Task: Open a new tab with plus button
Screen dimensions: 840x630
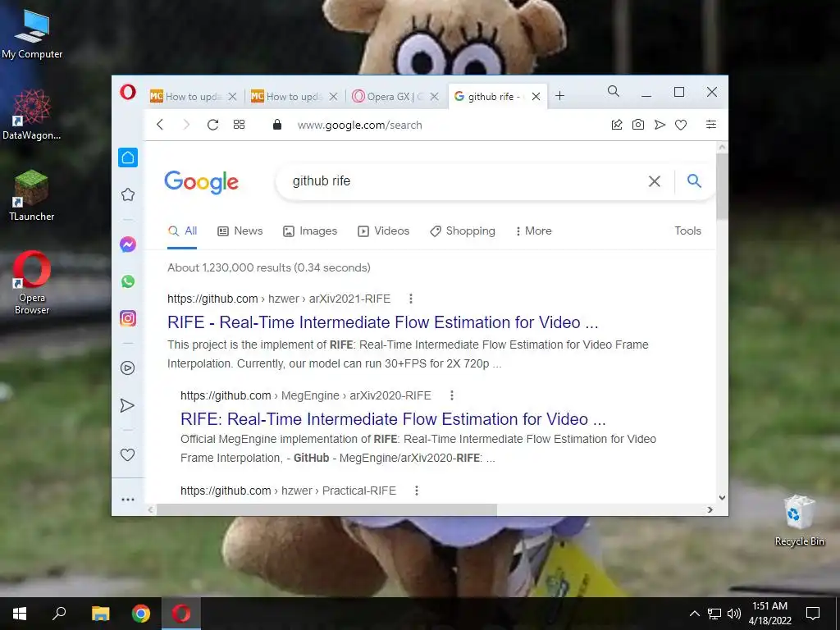Action: point(559,96)
